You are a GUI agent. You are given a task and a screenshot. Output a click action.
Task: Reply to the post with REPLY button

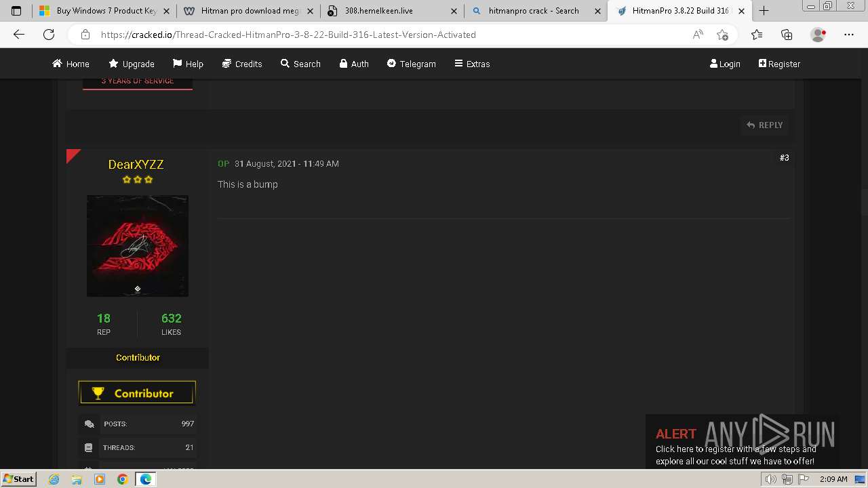764,125
